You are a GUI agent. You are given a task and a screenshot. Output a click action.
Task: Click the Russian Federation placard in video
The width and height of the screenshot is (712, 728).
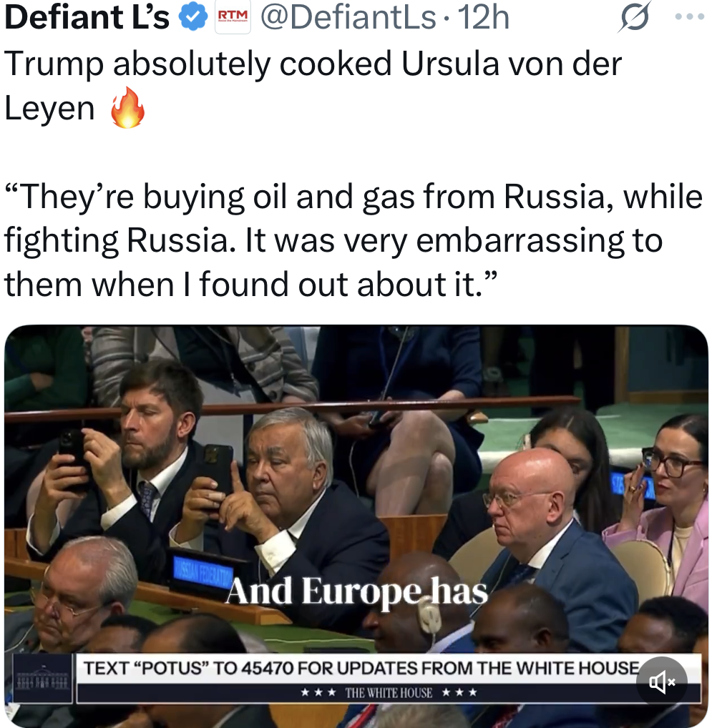203,573
